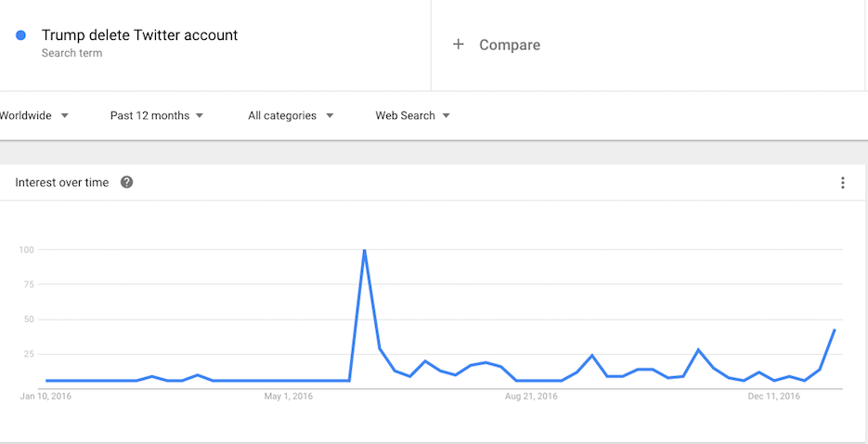
Task: Click the peak of the chart at 100
Action: pyautogui.click(x=364, y=250)
